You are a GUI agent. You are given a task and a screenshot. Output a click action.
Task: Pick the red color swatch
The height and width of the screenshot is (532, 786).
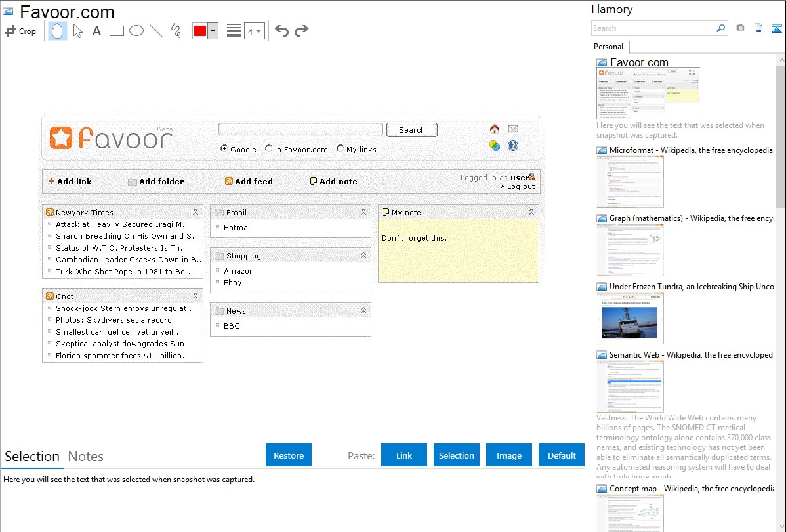pos(200,31)
